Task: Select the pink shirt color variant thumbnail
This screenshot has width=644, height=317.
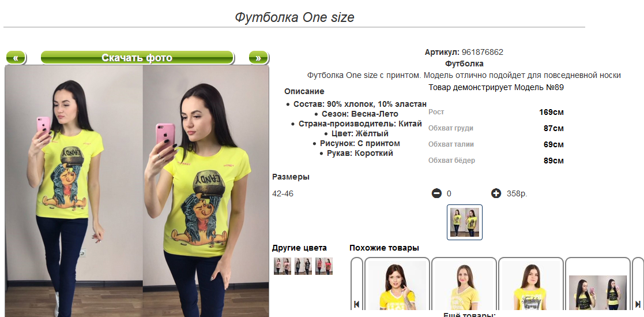Action: (282, 266)
